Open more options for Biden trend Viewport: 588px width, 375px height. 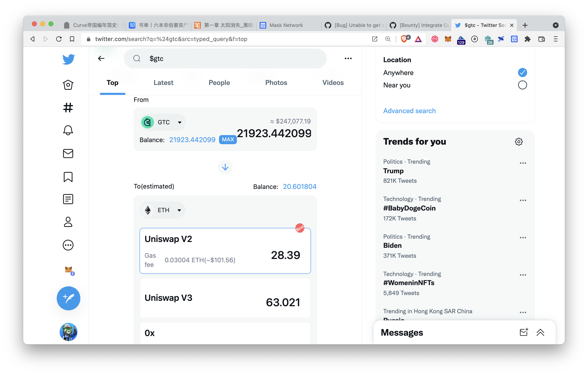coord(523,238)
